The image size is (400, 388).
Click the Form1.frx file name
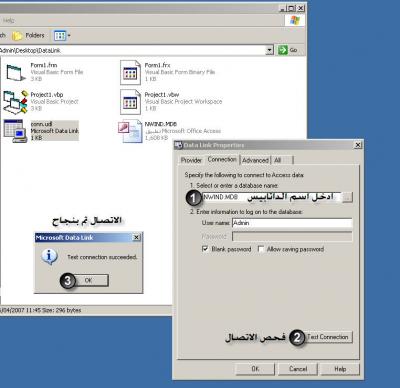pyautogui.click(x=157, y=65)
